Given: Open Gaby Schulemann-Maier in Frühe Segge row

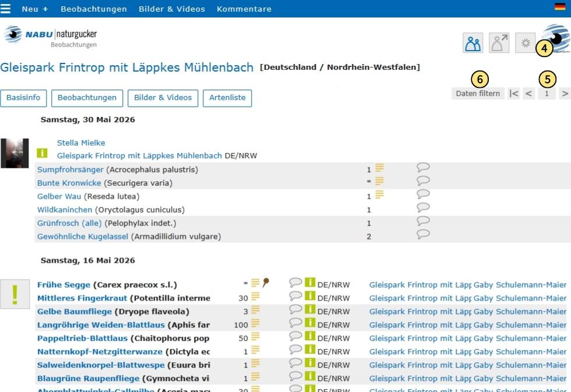Looking at the screenshot, I should (x=520, y=285).
